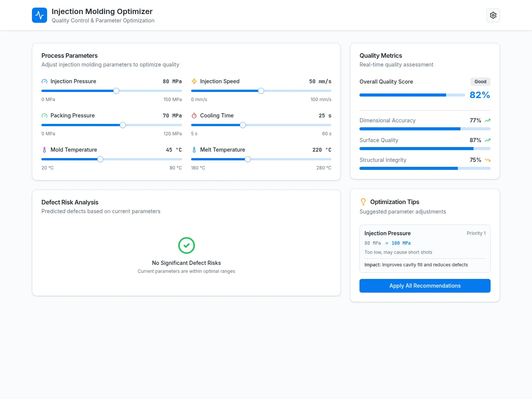Click the Dimensional Accuracy upward trend arrow
The image size is (532, 399).
(x=488, y=120)
